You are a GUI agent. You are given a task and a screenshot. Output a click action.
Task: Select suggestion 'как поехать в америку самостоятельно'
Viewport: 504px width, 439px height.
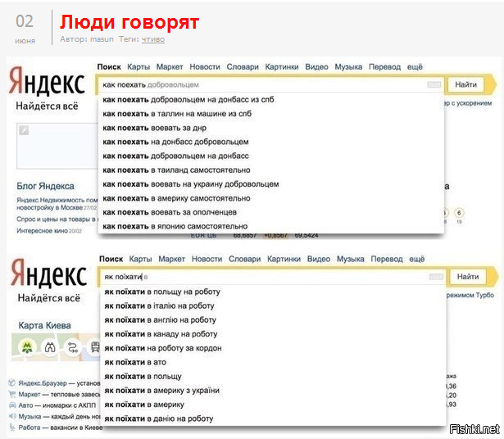[x=271, y=198]
